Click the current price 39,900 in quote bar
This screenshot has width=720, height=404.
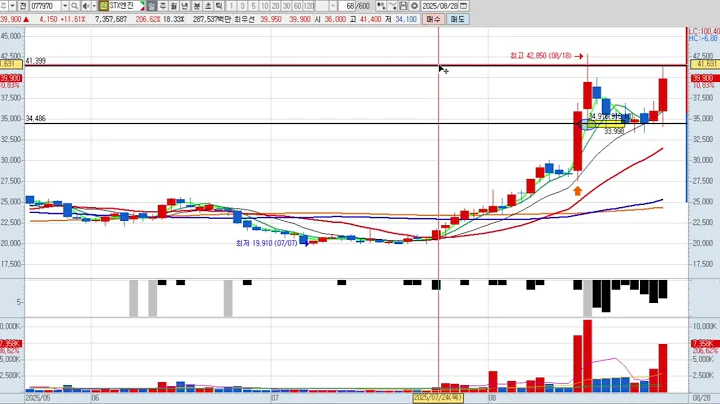pos(11,19)
